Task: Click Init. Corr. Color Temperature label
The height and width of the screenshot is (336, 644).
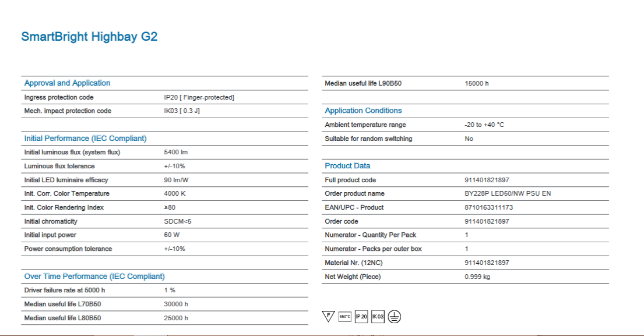Action: (67, 194)
